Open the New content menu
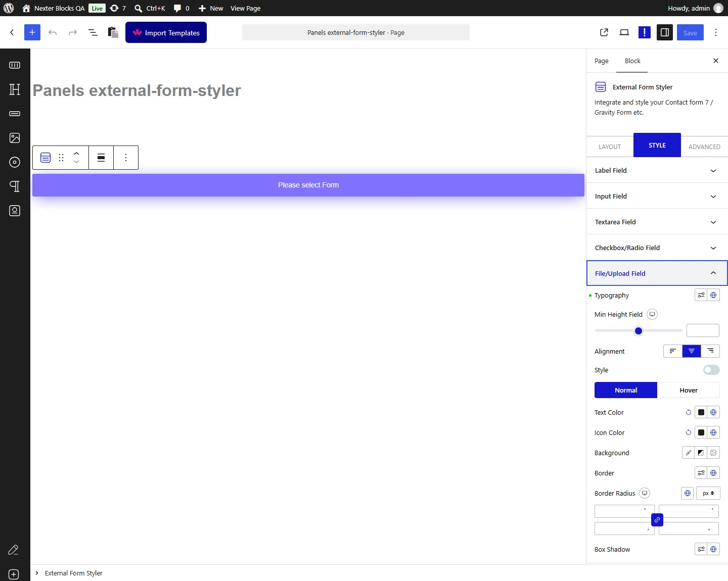Screen dimensions: 728x581 point(211,8)
